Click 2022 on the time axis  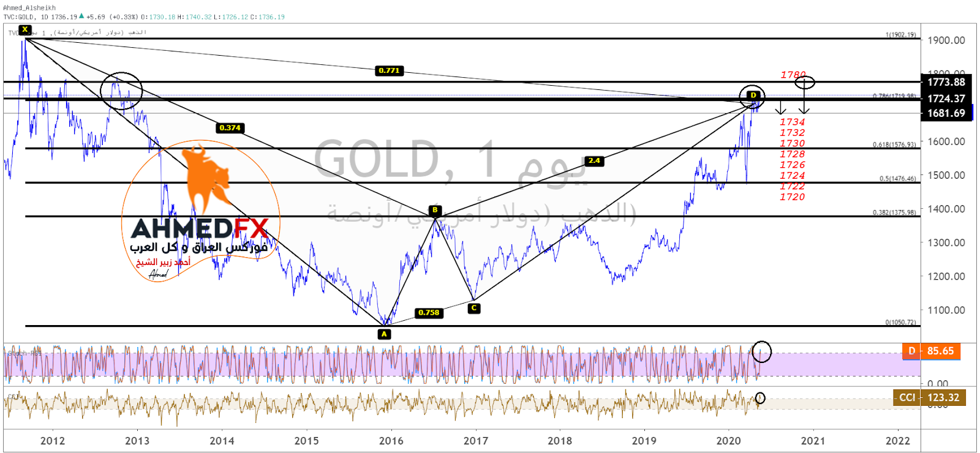point(898,441)
